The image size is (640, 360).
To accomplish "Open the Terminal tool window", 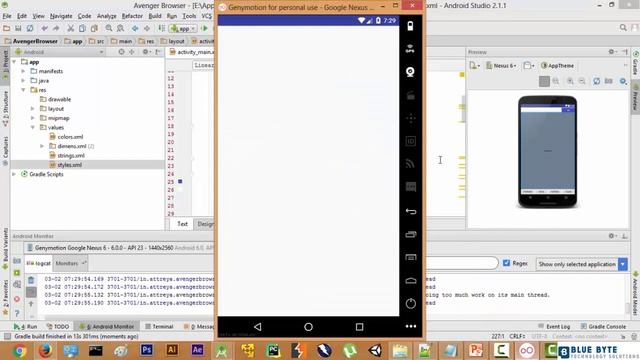I will [159, 327].
